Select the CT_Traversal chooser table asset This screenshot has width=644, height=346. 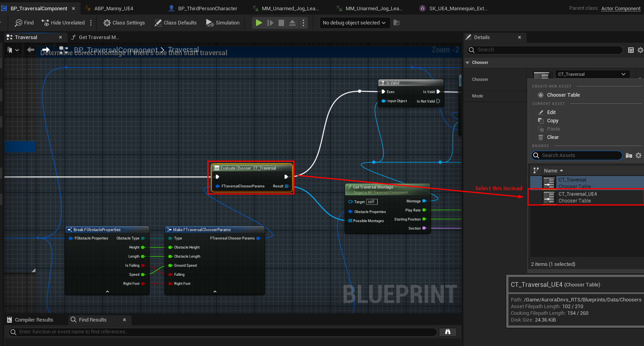coord(587,183)
